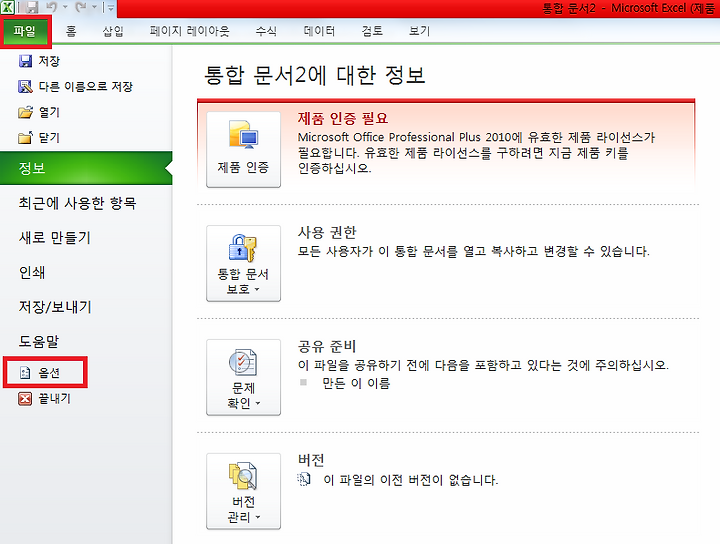
Task: Choose the 닫기 text entry
Action: [x=49, y=137]
